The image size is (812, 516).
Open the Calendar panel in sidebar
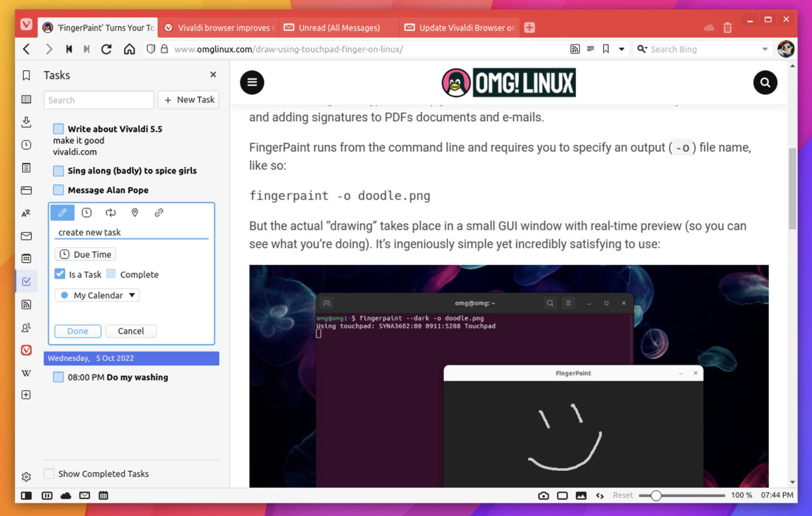coord(26,258)
